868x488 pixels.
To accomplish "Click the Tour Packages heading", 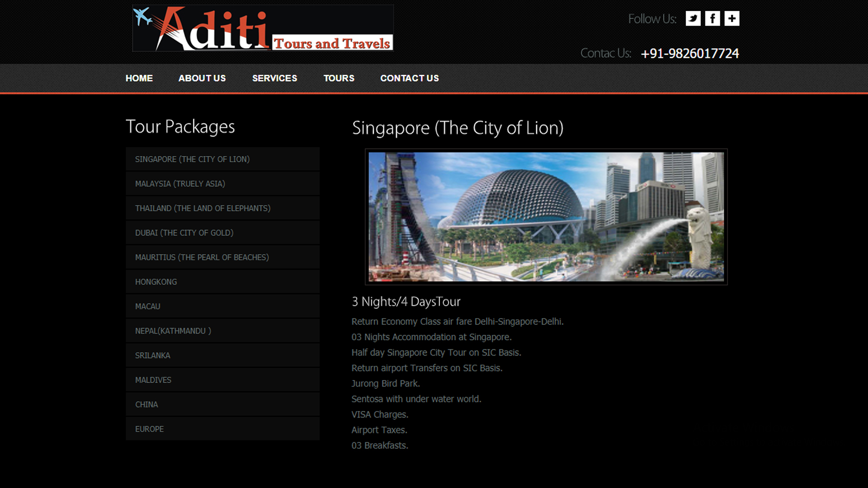I will (180, 127).
